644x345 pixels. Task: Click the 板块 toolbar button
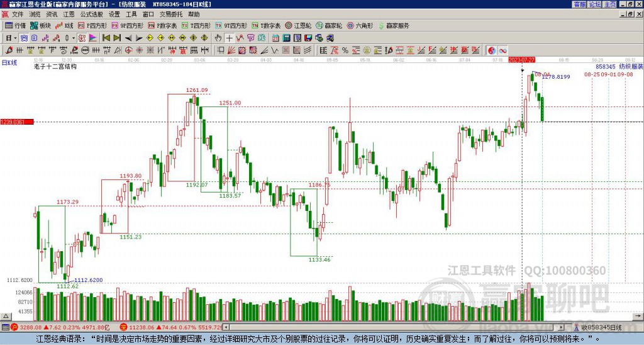[x=41, y=25]
